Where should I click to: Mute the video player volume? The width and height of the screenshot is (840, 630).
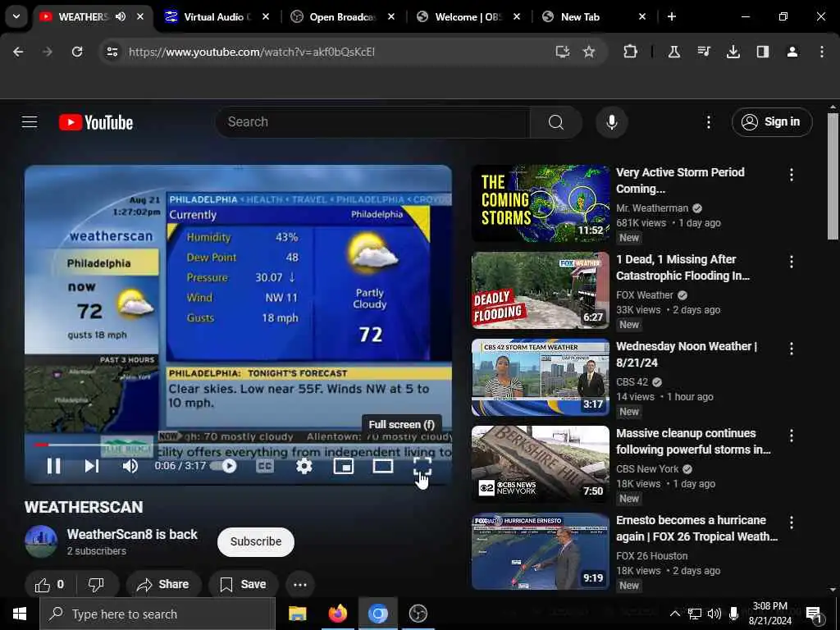tap(130, 466)
